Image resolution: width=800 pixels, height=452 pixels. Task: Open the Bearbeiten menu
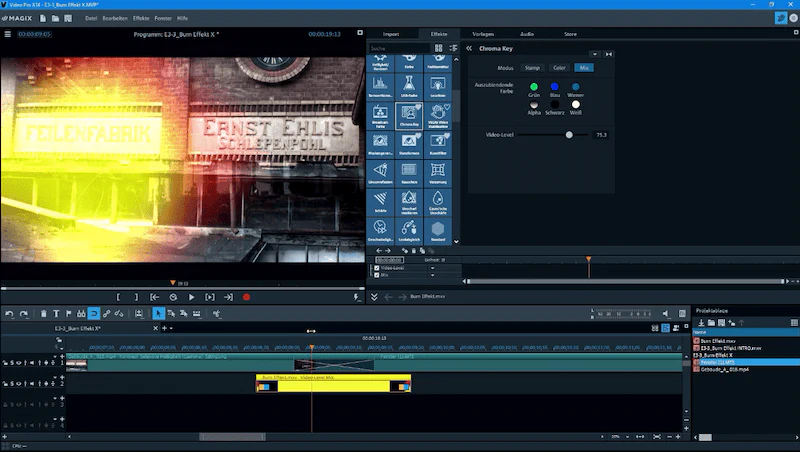tap(115, 18)
